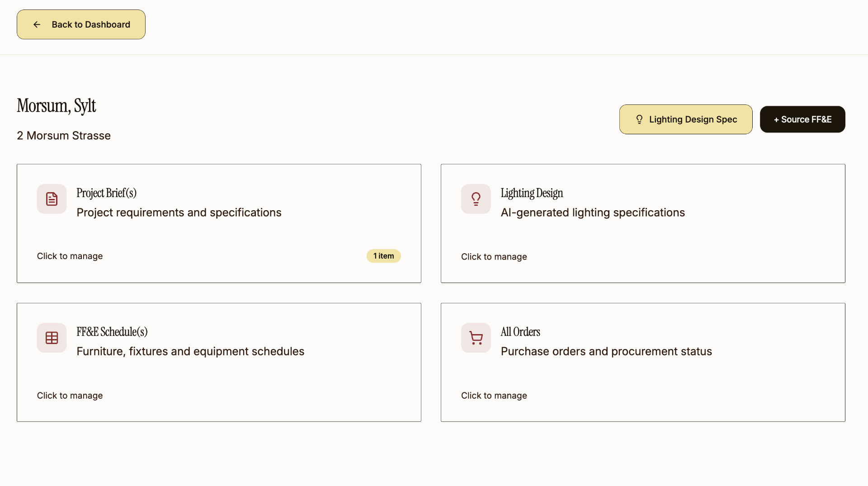Click "Click to manage" under FF&E Schedules
This screenshot has width=868, height=486.
tap(70, 396)
